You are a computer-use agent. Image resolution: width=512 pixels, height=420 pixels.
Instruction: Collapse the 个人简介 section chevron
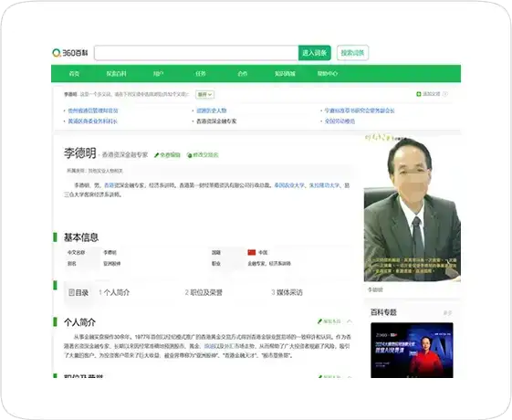pos(350,321)
